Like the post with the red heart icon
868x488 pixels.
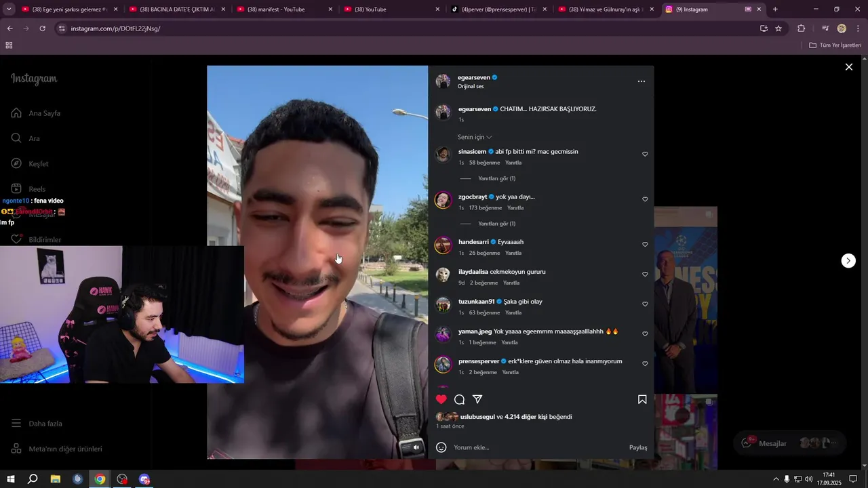click(x=441, y=399)
